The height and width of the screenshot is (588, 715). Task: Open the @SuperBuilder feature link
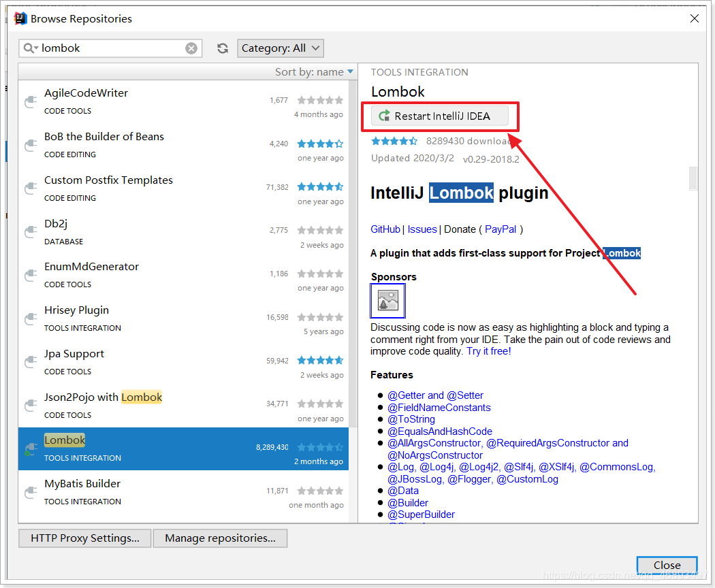point(421,514)
